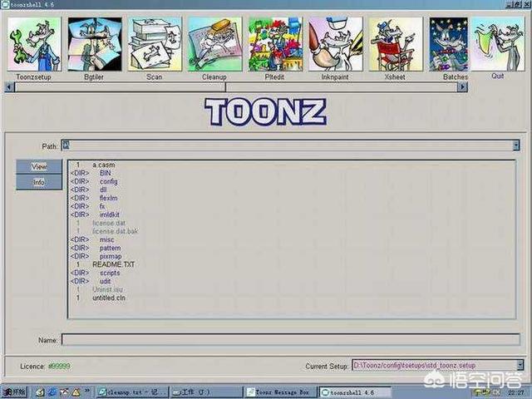Open the Toonzsetup module icon

tap(34, 44)
